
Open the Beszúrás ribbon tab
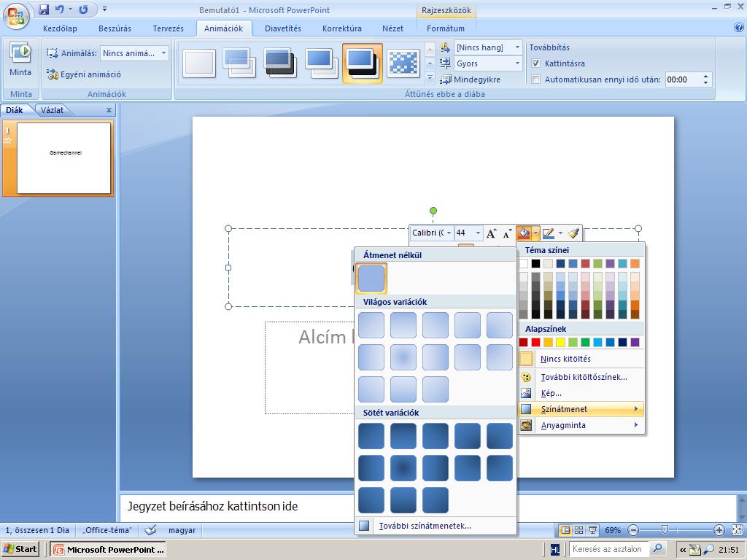coord(115,28)
